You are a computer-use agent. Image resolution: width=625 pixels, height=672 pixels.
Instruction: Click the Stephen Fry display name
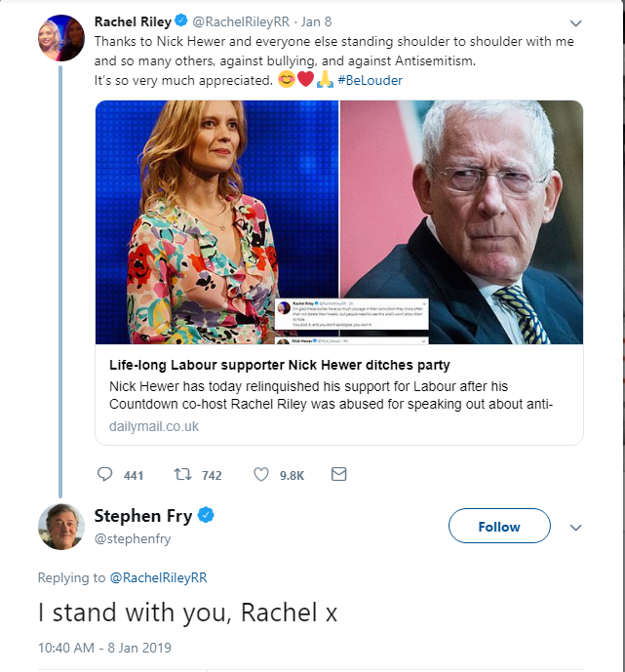pyautogui.click(x=143, y=516)
